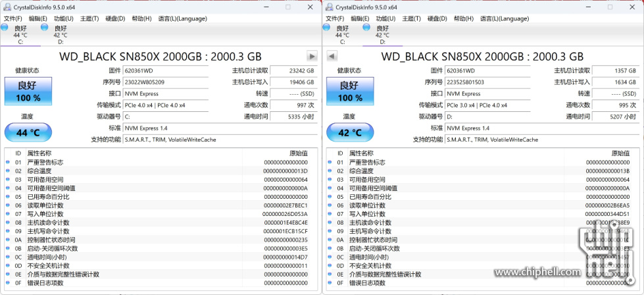This screenshot has width=644, height=295.
Task: Click status dot of 主机读命令计数 row in the C: drive window
Action: (x=8, y=223)
